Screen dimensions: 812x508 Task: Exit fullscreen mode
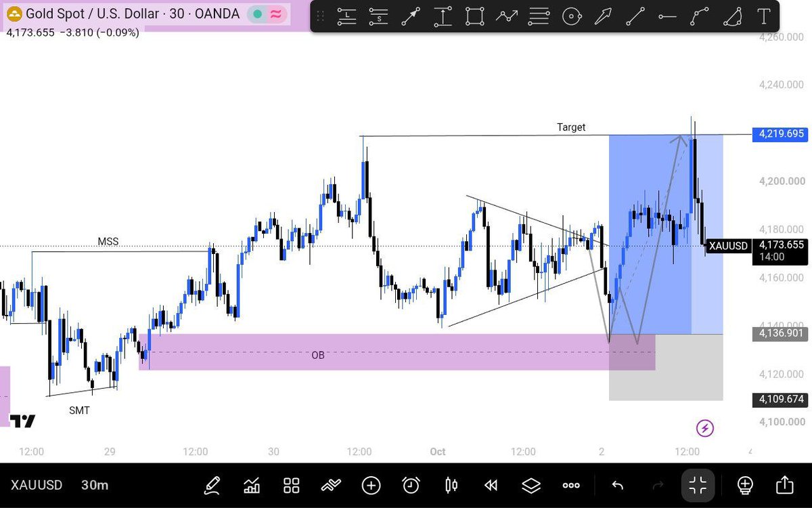pyautogui.click(x=698, y=485)
